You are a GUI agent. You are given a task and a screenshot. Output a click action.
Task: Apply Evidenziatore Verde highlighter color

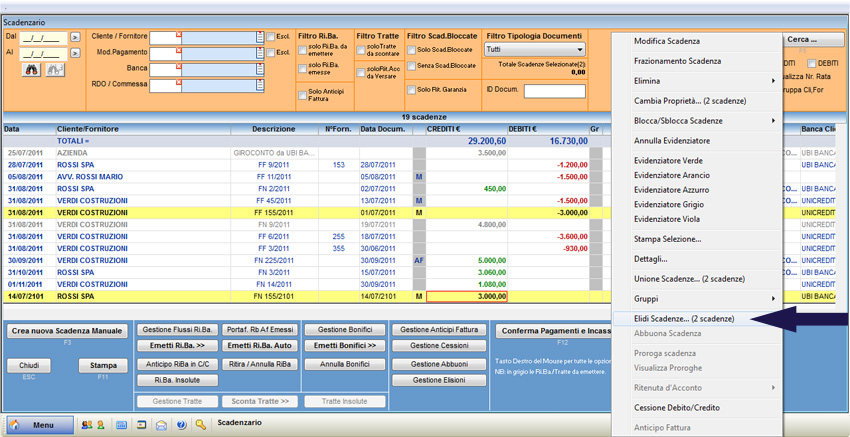coord(668,161)
